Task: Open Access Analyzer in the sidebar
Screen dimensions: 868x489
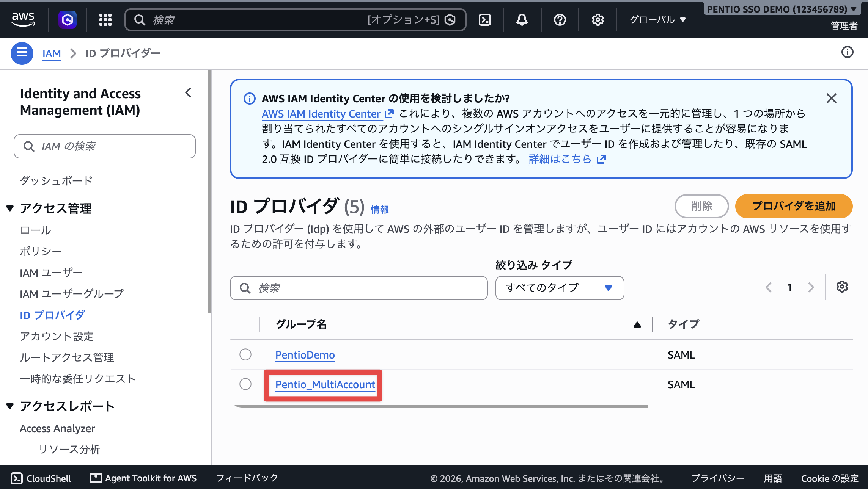Action: click(57, 428)
